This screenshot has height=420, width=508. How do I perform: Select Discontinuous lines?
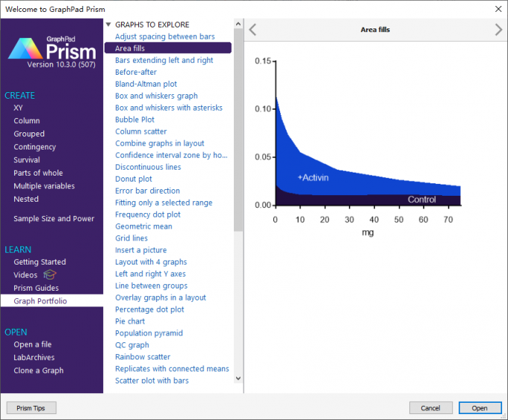pyautogui.click(x=148, y=167)
